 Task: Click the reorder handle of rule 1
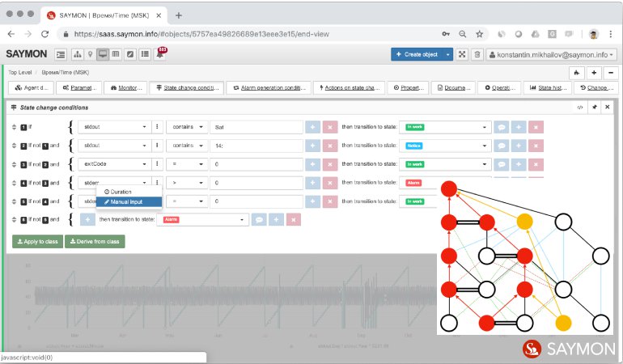coord(15,127)
